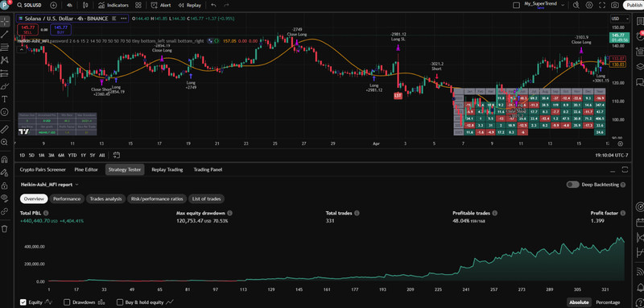
Task: Select the zoom in tool
Action: point(5,142)
